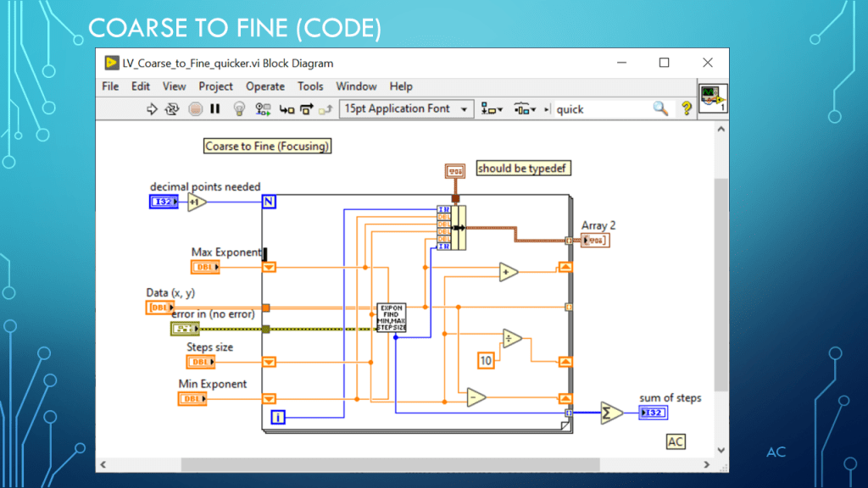Click the search field containing 'quick'
Screen dimensions: 868x488
pos(600,109)
